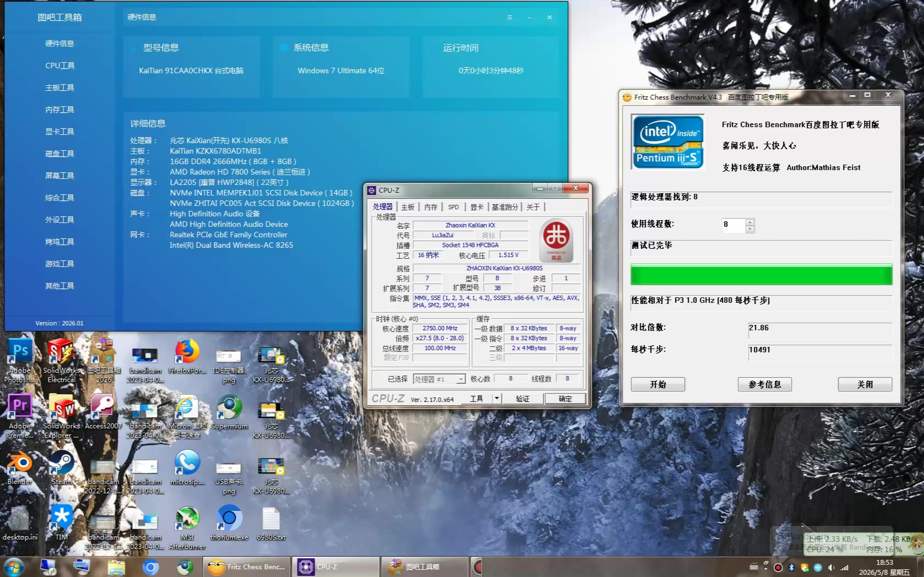This screenshot has width=924, height=577.
Task: Select 烤鸡工具 in sidebar
Action: click(60, 242)
